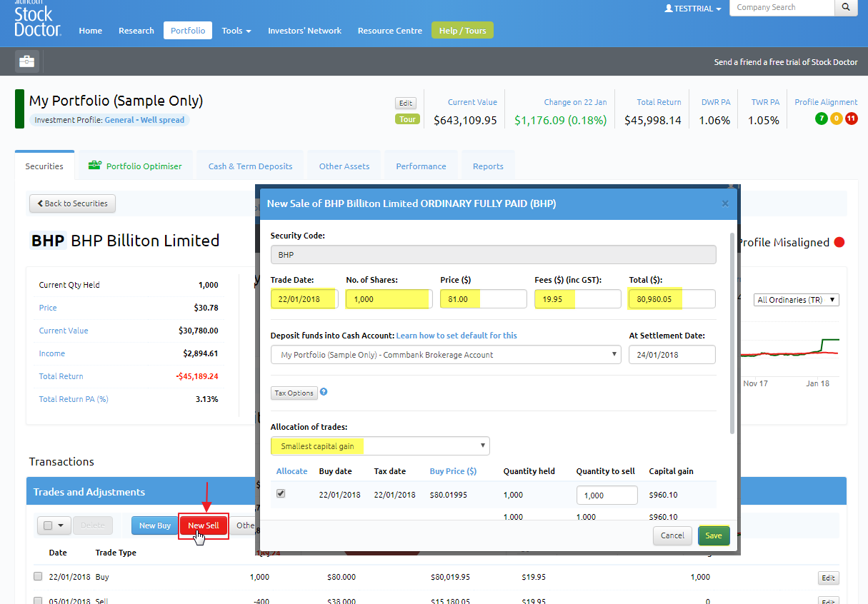Click the briefcase portfolio icon
868x604 pixels.
26,61
